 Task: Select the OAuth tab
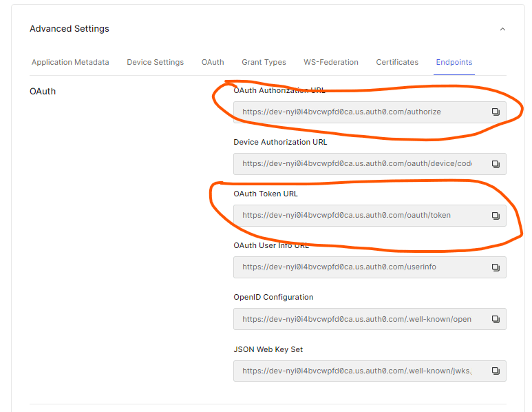213,62
